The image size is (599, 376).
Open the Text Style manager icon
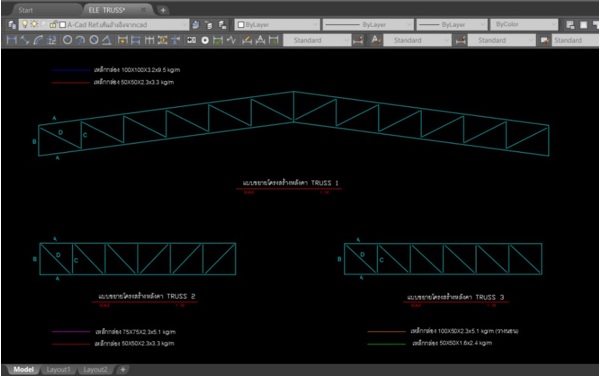376,40
